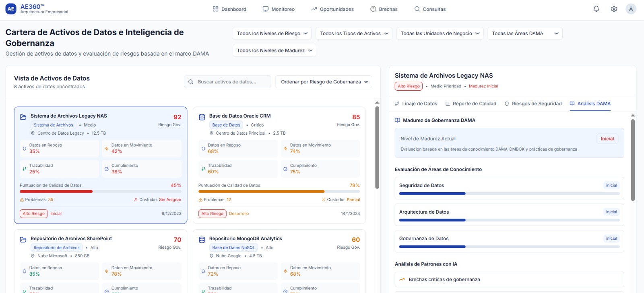Viewport: 644px width, 293px height.
Task: Click the Seguridad de Datos progress bar
Action: click(509, 193)
